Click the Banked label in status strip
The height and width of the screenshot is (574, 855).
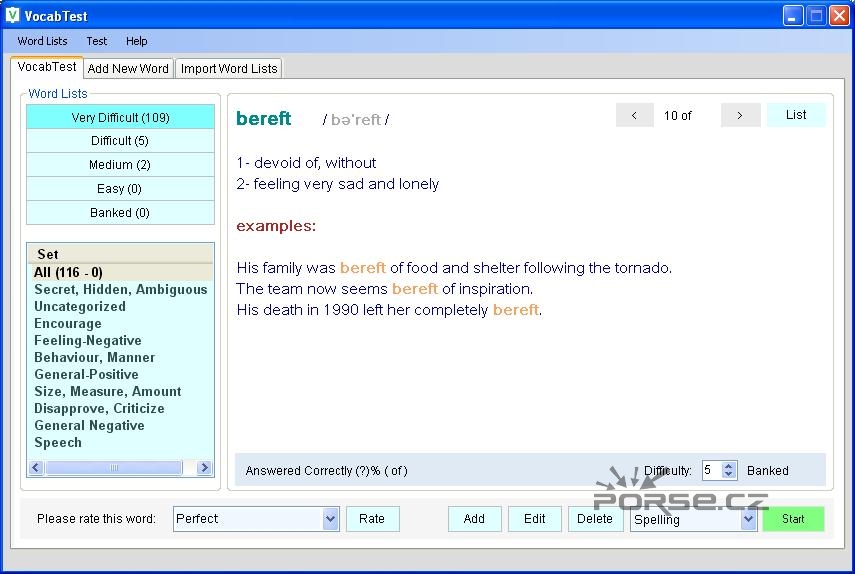tap(768, 470)
